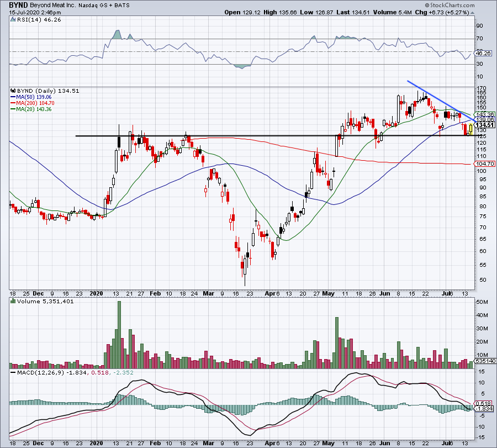Click the BYND ticker symbol in header
The width and height of the screenshot is (497, 448).
[18, 5]
